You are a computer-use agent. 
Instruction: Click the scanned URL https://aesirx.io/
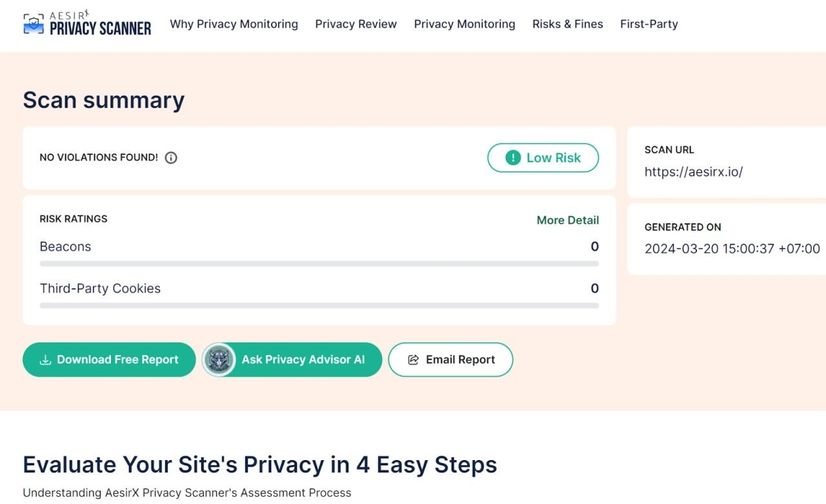[x=694, y=172]
